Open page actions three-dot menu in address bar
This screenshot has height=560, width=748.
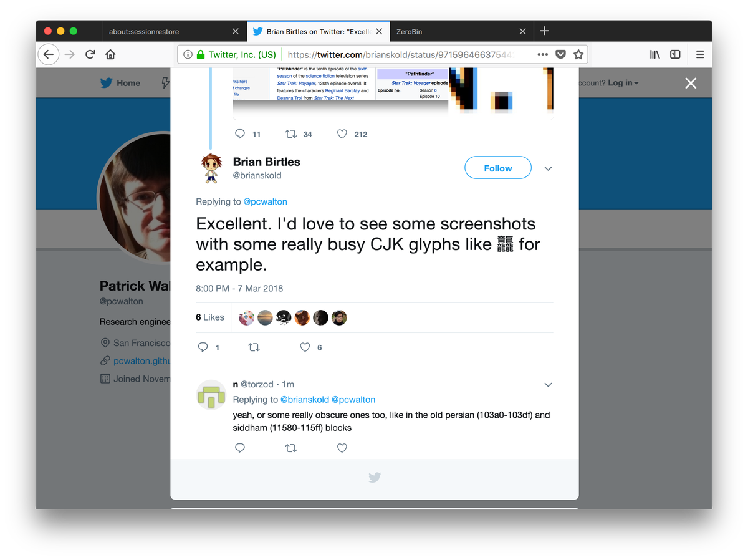pos(542,55)
